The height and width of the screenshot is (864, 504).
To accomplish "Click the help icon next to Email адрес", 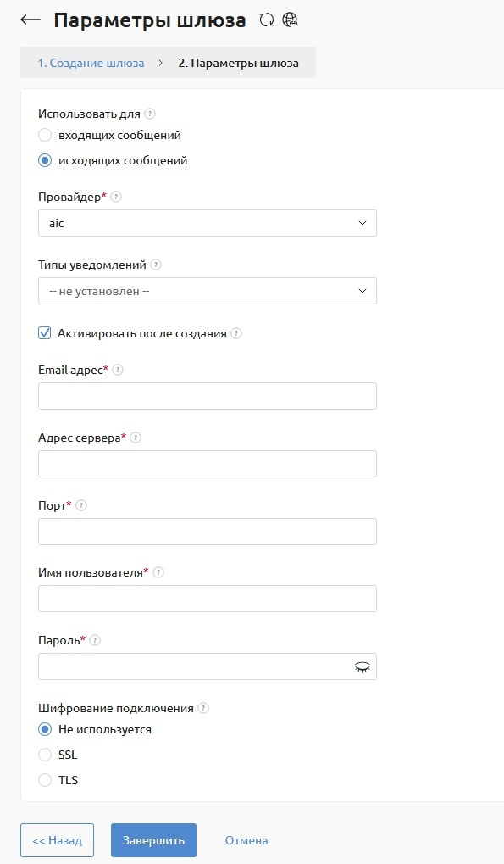I will [x=118, y=370].
